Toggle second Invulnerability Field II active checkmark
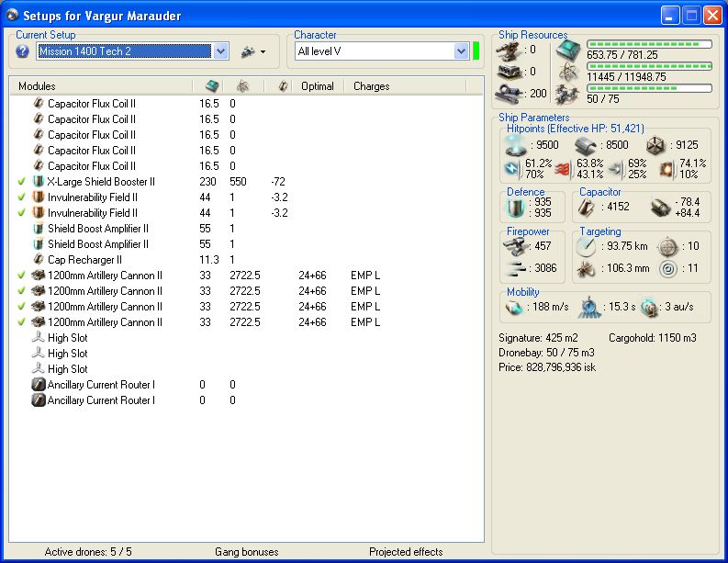The height and width of the screenshot is (563, 728). [x=21, y=213]
